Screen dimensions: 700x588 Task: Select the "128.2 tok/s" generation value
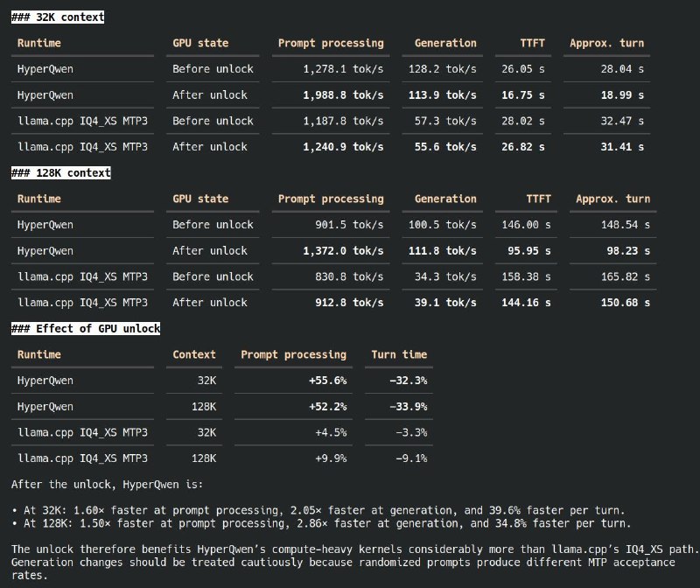click(x=443, y=69)
